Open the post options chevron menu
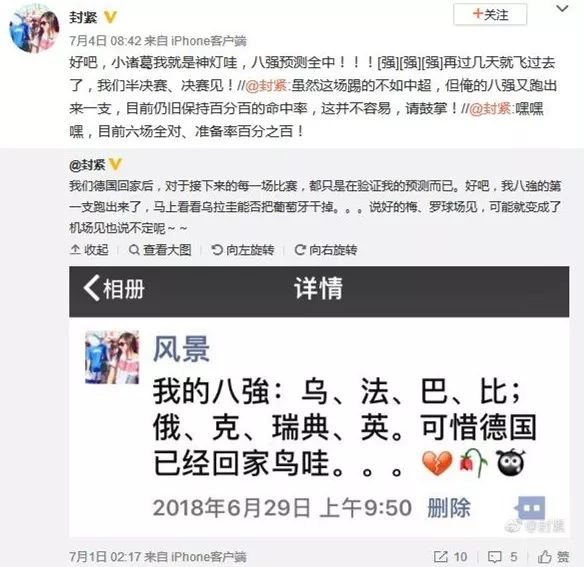The image size is (584, 567). (x=562, y=8)
